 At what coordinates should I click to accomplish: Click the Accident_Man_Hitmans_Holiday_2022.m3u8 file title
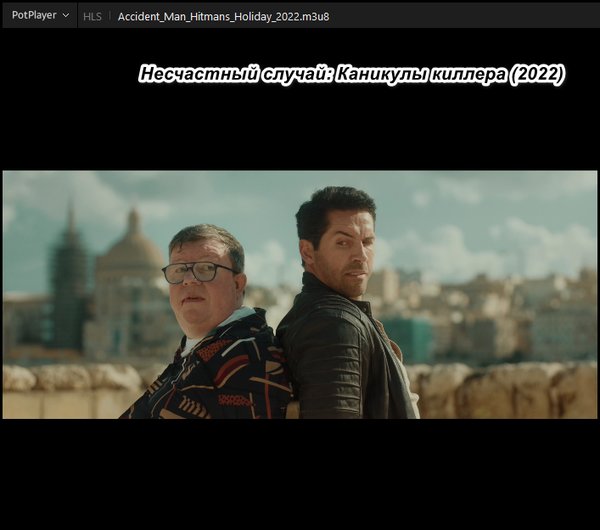click(x=223, y=17)
